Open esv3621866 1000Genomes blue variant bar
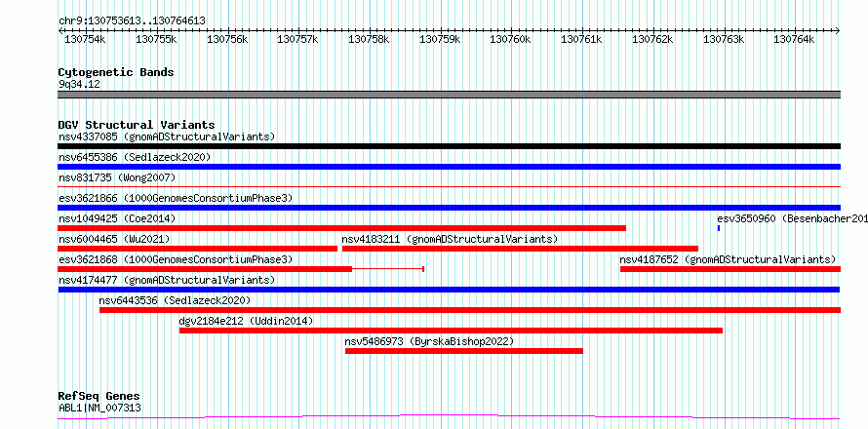 coord(450,208)
